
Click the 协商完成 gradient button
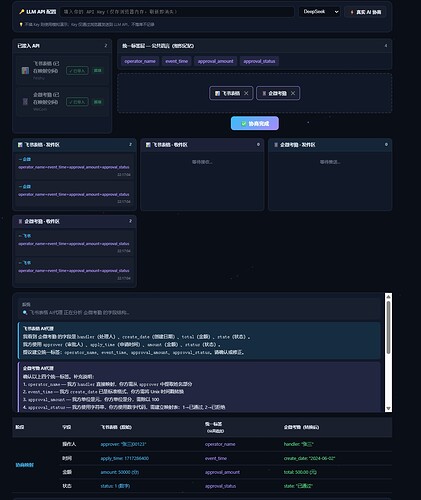click(x=255, y=123)
